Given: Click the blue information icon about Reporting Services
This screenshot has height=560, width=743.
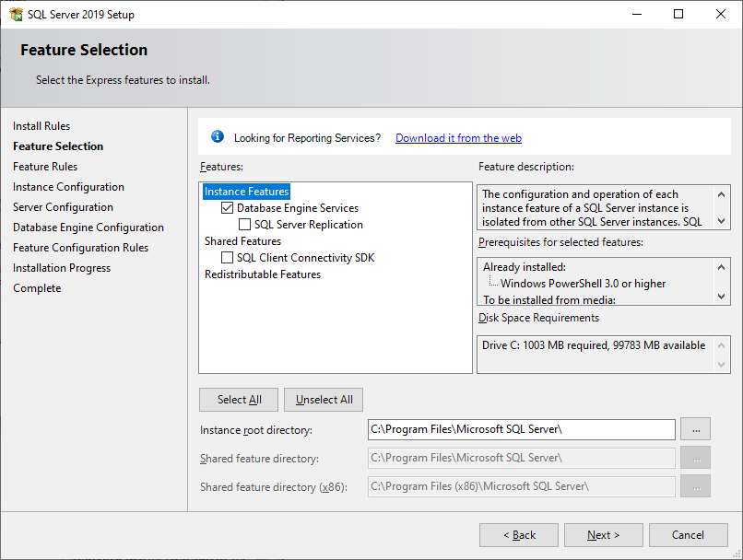Looking at the screenshot, I should point(218,136).
